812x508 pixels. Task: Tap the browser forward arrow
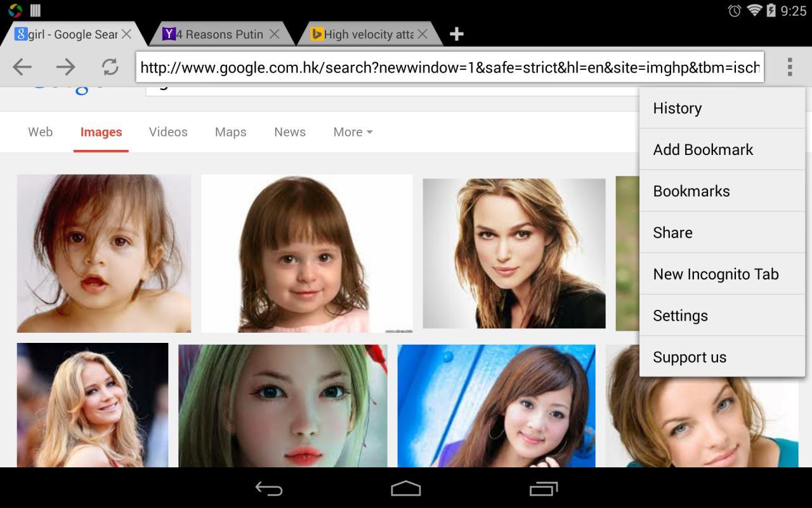[65, 67]
